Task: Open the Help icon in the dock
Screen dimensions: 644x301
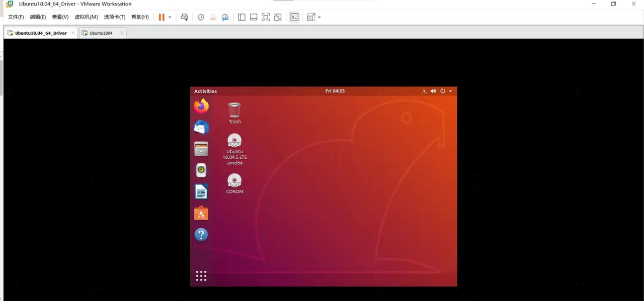Action: coord(201,235)
